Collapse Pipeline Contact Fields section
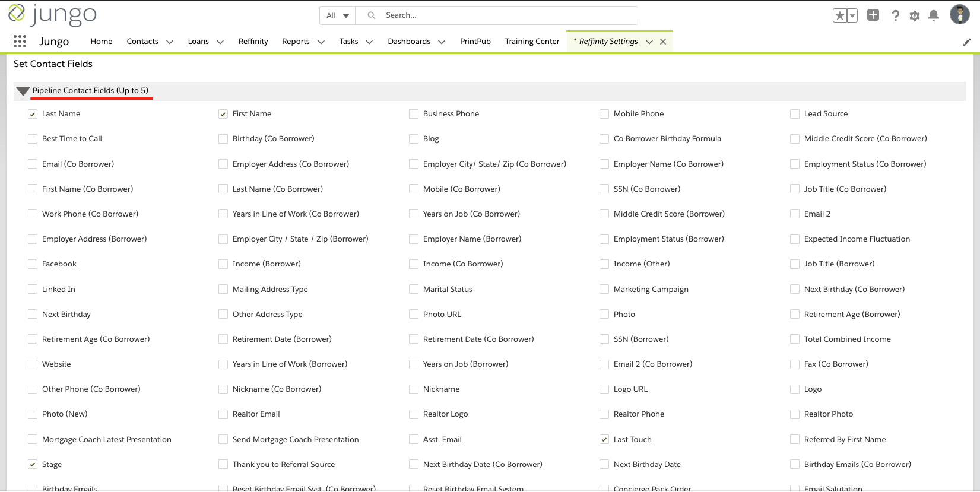 pos(23,91)
